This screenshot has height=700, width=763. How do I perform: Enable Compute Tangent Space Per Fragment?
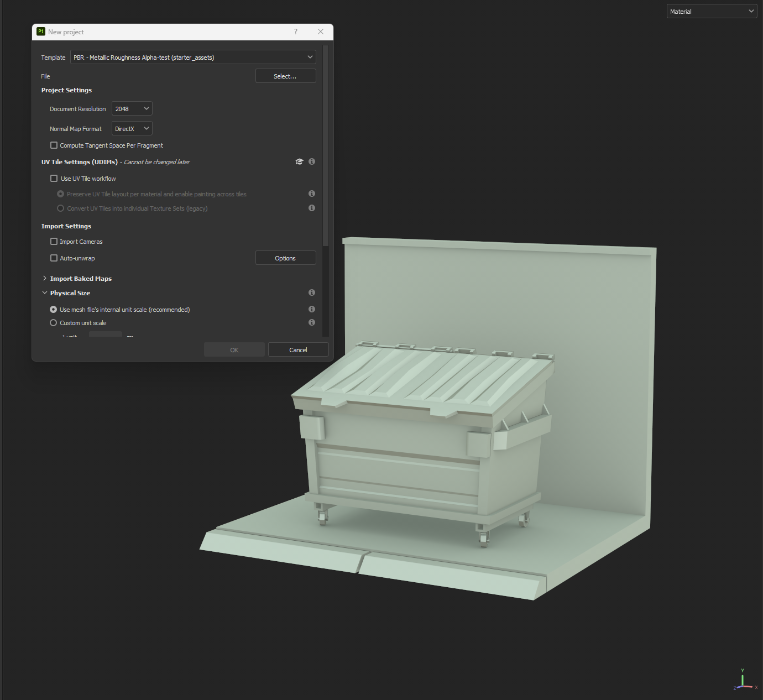point(54,145)
